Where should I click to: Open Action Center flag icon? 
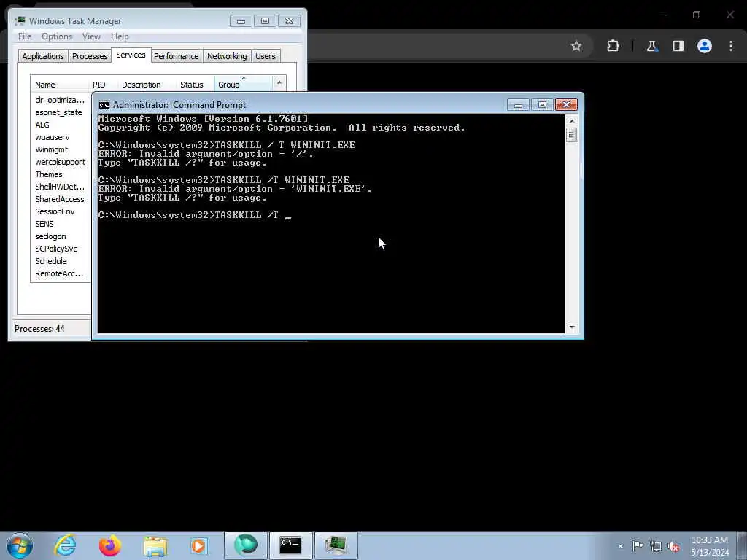coord(638,546)
